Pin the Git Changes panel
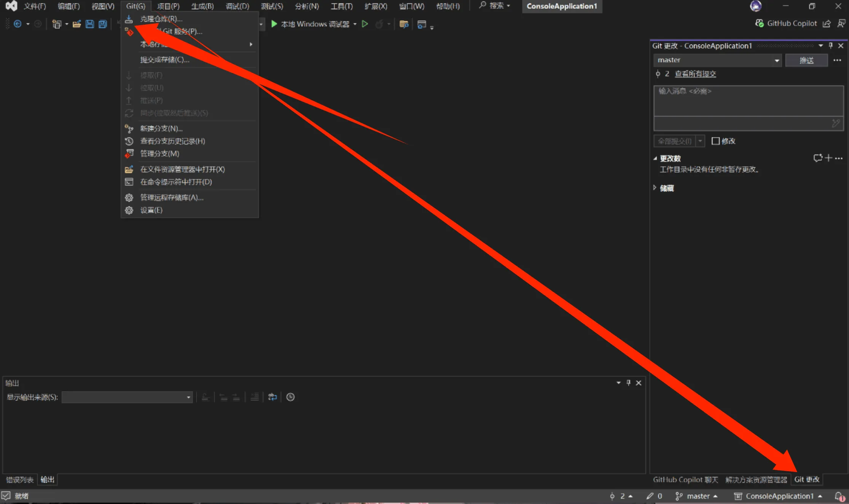This screenshot has height=504, width=849. [831, 46]
